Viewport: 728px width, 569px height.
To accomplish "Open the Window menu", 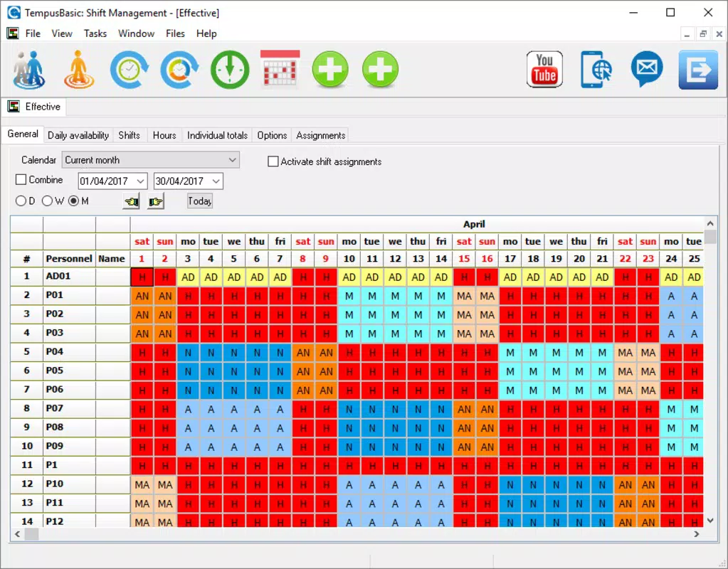I will (136, 33).
